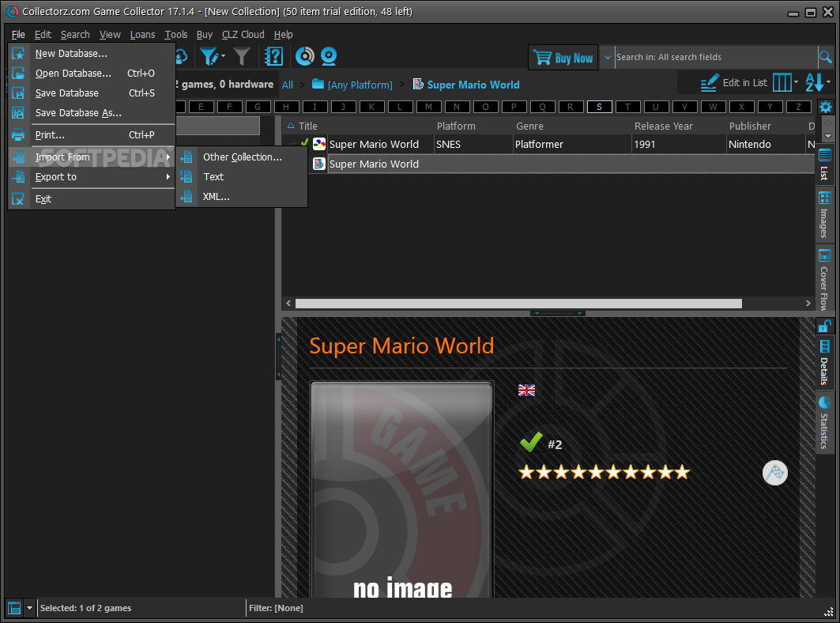Click the New Database star icon
This screenshot has width=840, height=623.
click(18, 54)
